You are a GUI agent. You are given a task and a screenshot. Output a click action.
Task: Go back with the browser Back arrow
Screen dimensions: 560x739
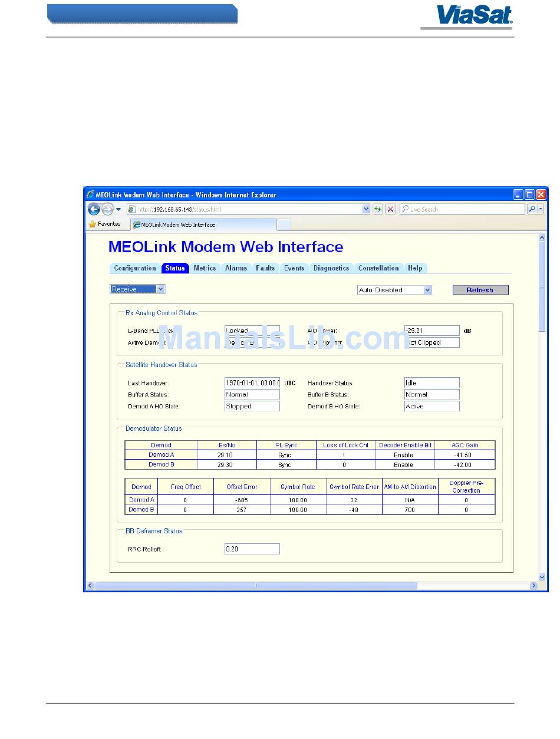click(94, 209)
